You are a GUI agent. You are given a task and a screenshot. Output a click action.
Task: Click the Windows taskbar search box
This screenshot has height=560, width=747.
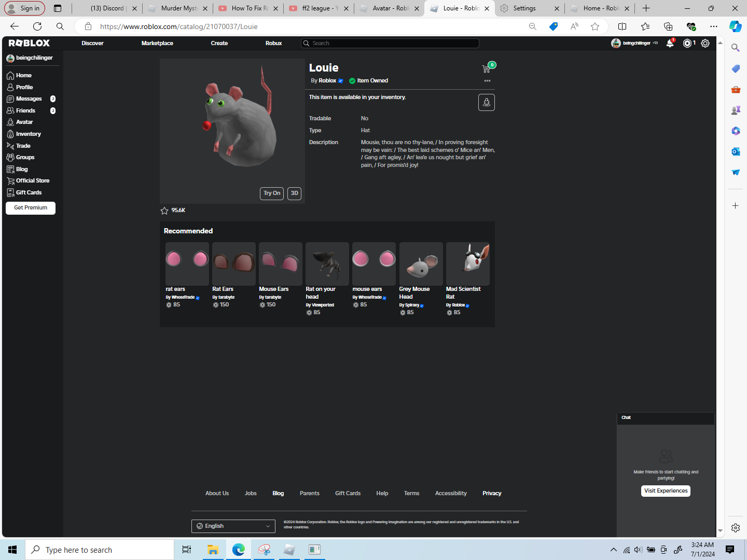point(100,550)
